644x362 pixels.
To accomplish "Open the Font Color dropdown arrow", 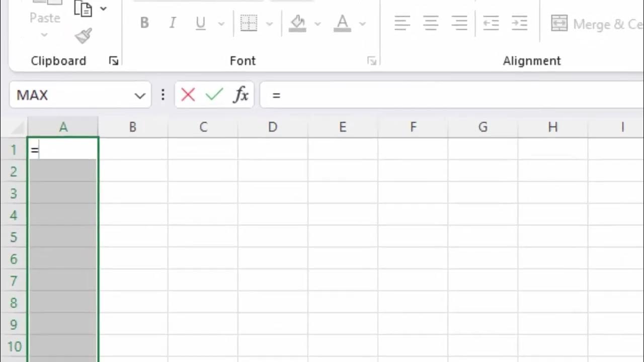I will click(362, 24).
